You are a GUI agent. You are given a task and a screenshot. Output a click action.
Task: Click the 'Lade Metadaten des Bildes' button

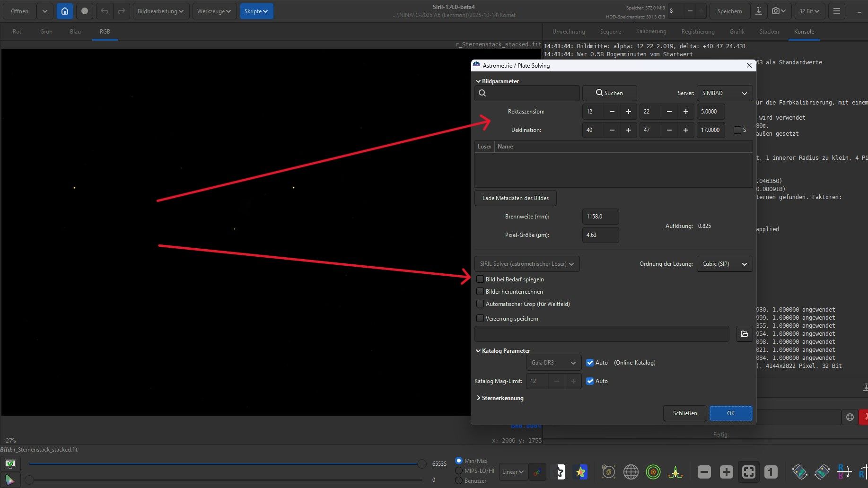(515, 198)
